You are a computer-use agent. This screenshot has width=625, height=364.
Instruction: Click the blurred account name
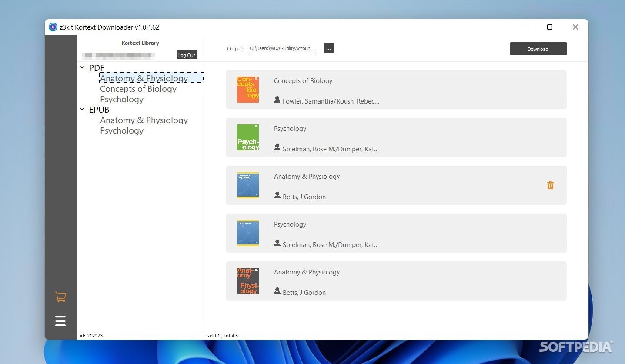pyautogui.click(x=119, y=56)
